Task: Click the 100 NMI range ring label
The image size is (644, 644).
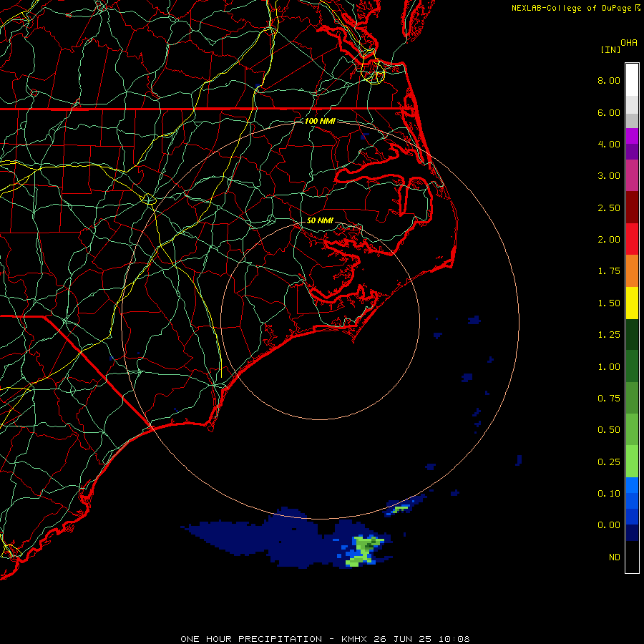Action: (x=320, y=121)
